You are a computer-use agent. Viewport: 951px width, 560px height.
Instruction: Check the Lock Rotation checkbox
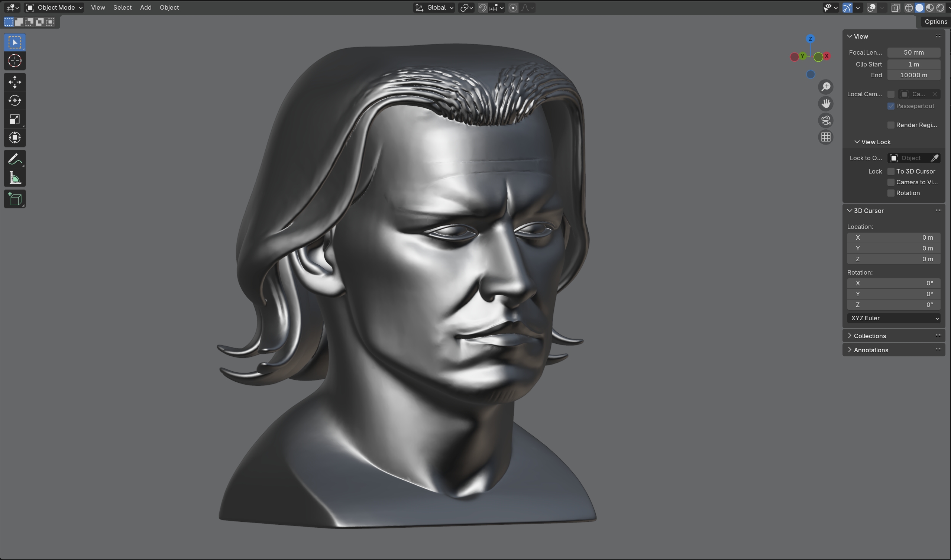[x=891, y=193]
